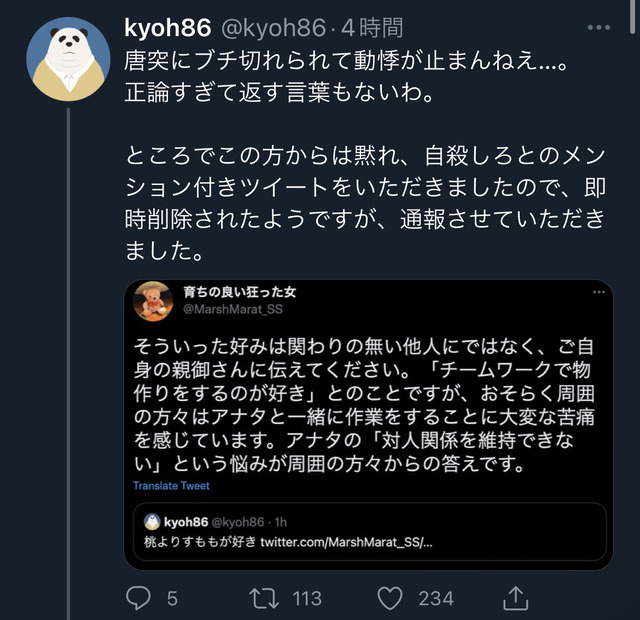
Task: Click the small kyoh86 avatar in nested quote
Action: click(x=152, y=522)
